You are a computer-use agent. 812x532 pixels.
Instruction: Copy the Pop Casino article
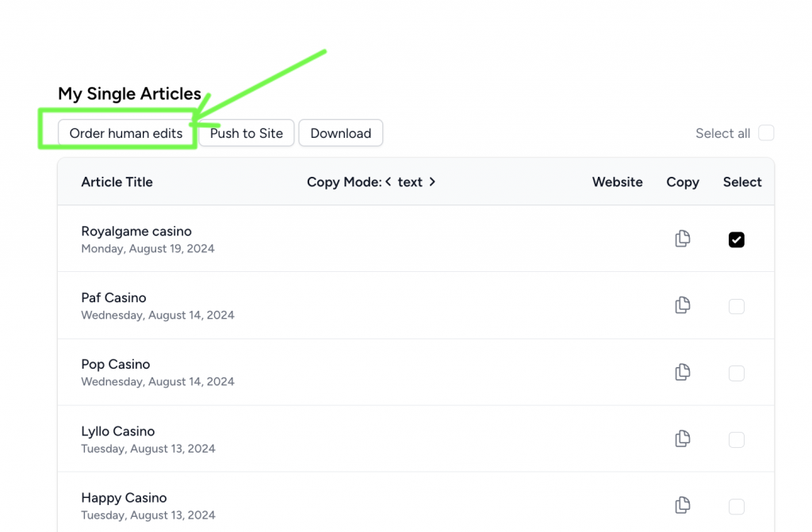click(x=682, y=372)
